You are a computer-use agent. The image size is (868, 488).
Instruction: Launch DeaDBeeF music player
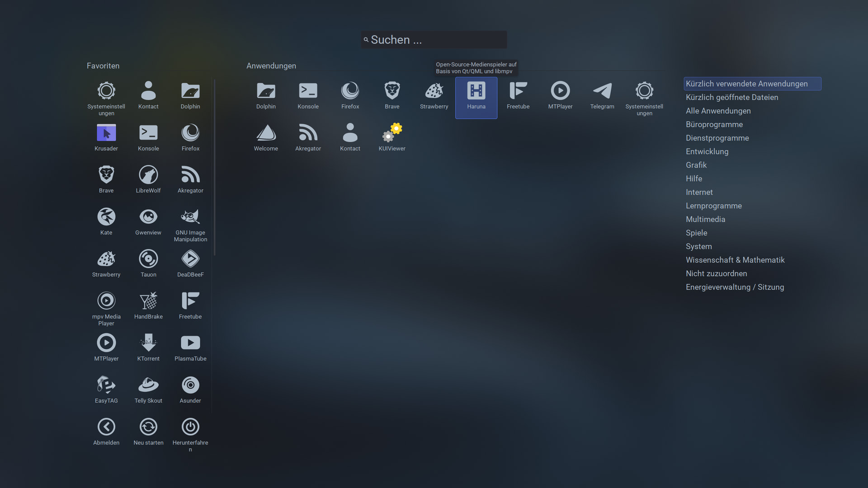click(190, 263)
